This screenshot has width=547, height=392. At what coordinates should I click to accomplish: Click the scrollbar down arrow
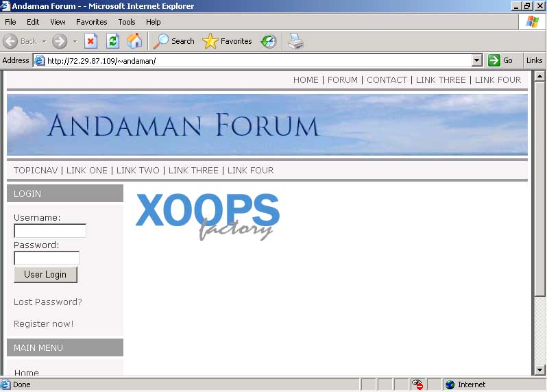pos(539,370)
